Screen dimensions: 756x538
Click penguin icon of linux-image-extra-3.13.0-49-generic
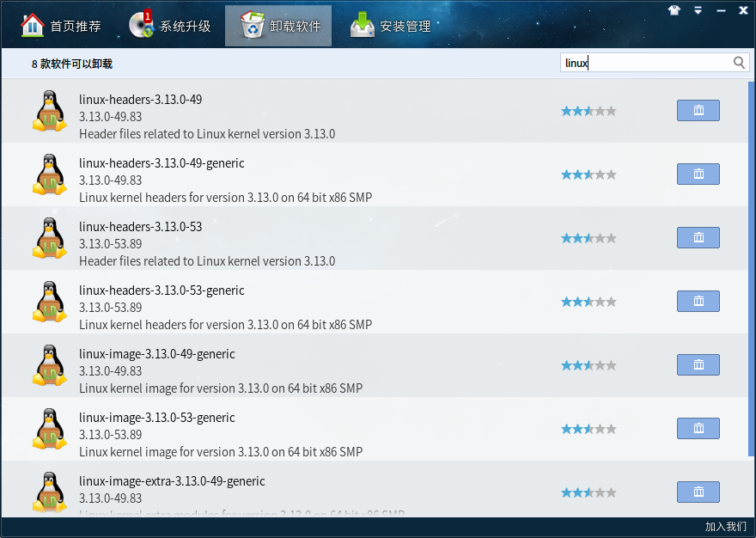pos(50,492)
